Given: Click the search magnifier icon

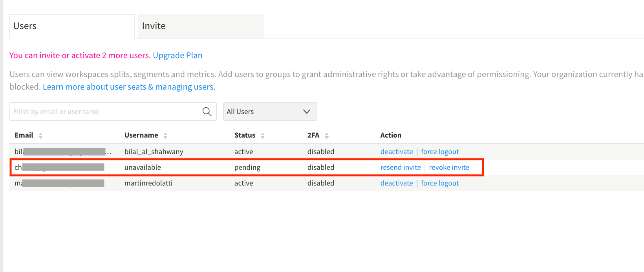Looking at the screenshot, I should tap(207, 112).
